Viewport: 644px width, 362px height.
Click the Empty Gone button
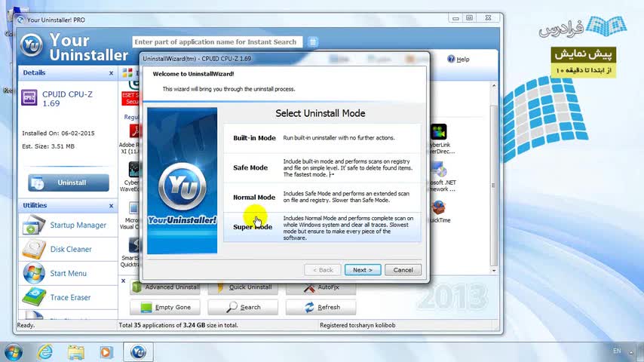click(x=165, y=307)
